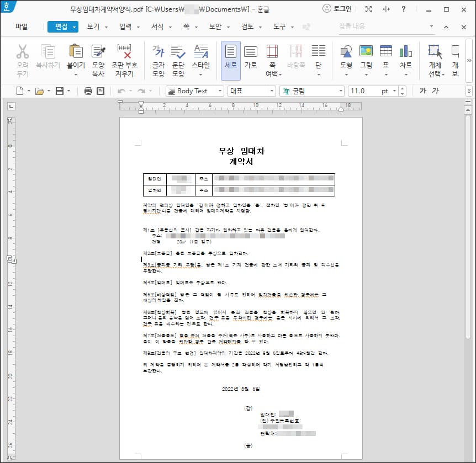Expand the format toolbar overflow chevron

[x=469, y=91]
